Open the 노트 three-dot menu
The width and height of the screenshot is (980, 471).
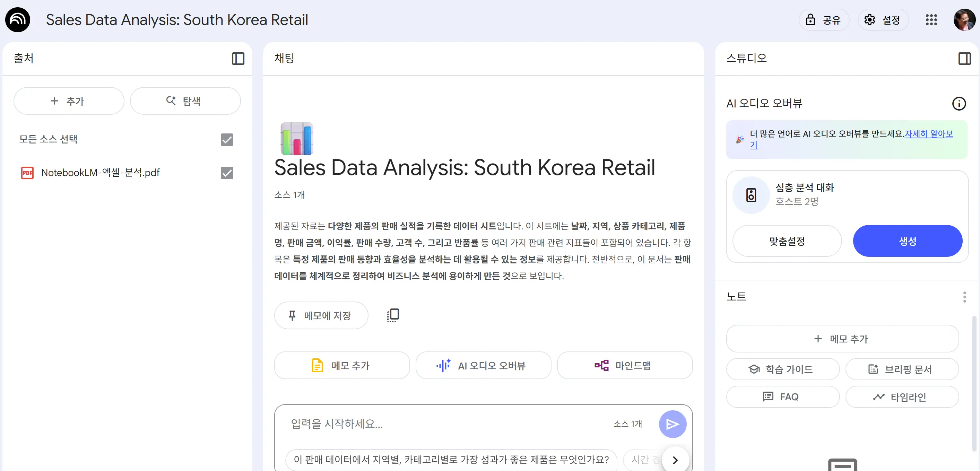[x=965, y=296]
